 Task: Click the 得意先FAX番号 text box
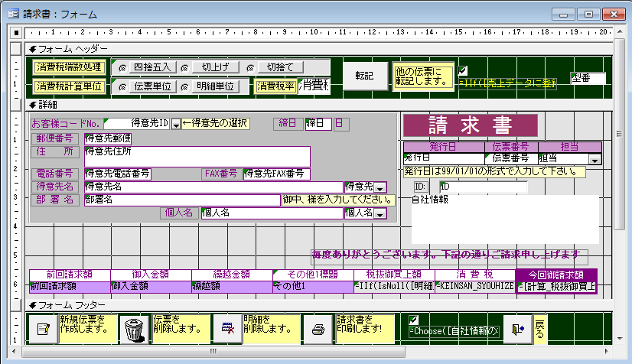point(277,174)
